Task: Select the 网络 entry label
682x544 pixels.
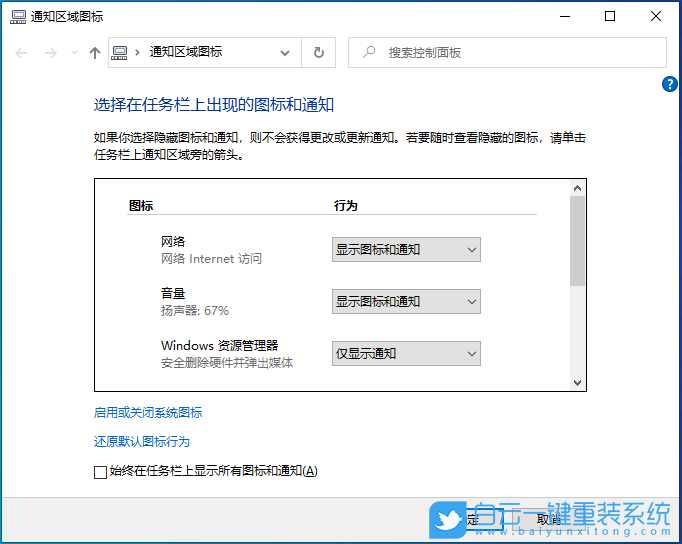Action: (173, 241)
